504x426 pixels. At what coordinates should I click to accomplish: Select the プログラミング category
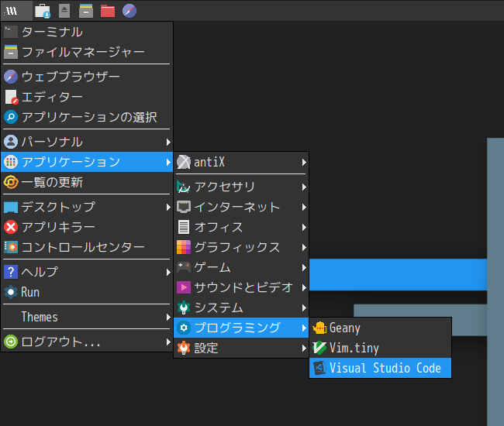point(241,328)
